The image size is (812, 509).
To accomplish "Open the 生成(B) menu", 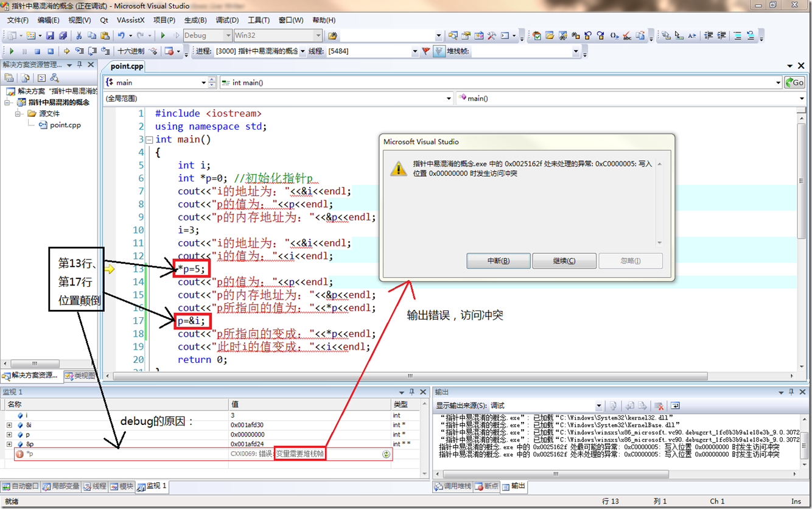I will [195, 20].
